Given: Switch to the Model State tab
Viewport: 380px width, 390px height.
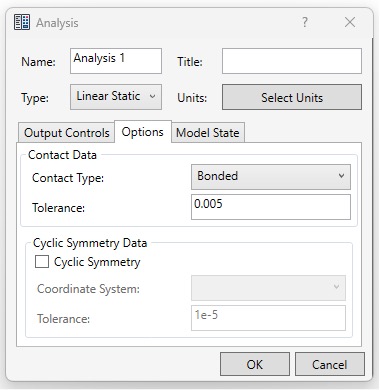Looking at the screenshot, I should (x=208, y=133).
